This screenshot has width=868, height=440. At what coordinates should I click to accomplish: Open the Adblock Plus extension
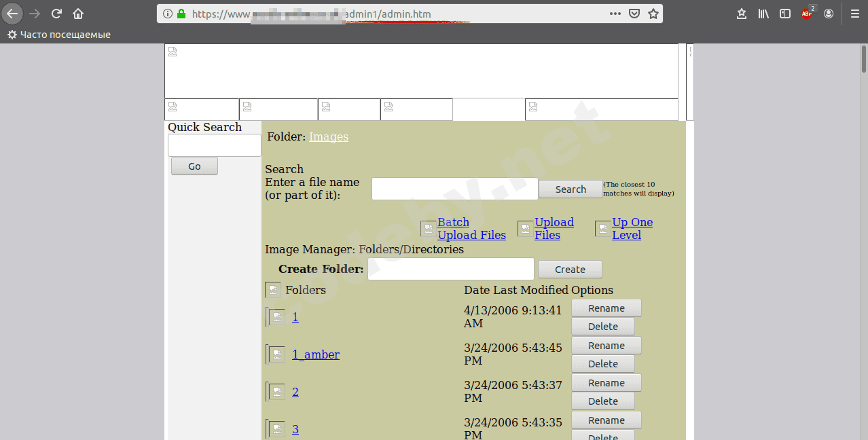(807, 14)
